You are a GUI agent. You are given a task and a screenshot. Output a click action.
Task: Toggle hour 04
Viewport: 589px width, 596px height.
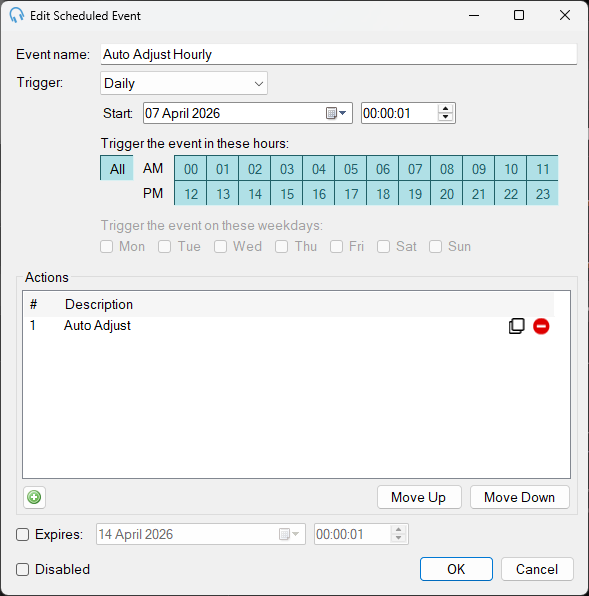click(x=319, y=168)
